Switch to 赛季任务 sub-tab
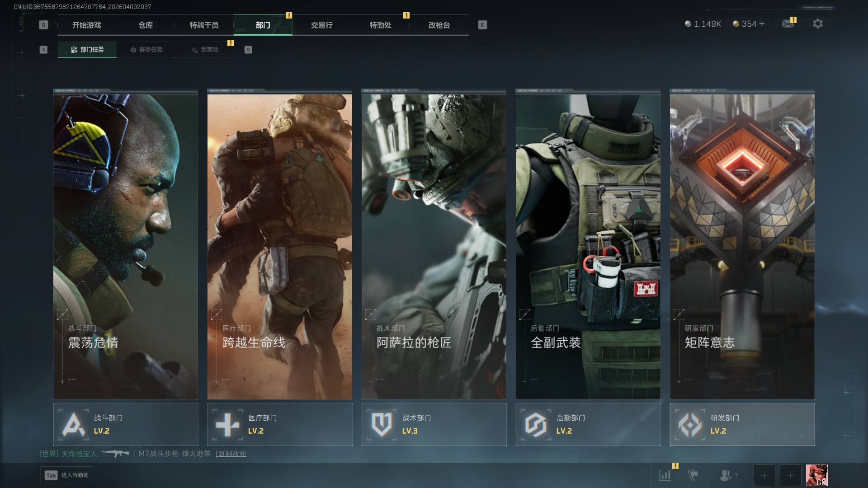The image size is (868, 488). click(146, 50)
